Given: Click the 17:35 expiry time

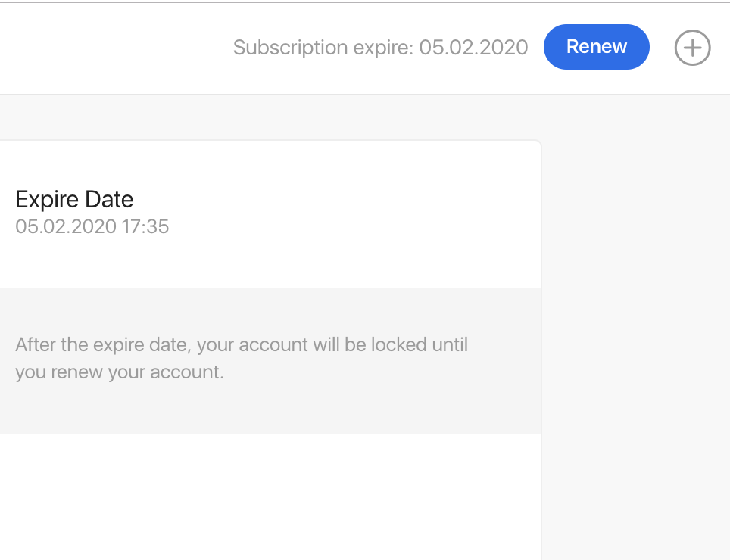Looking at the screenshot, I should 145,226.
